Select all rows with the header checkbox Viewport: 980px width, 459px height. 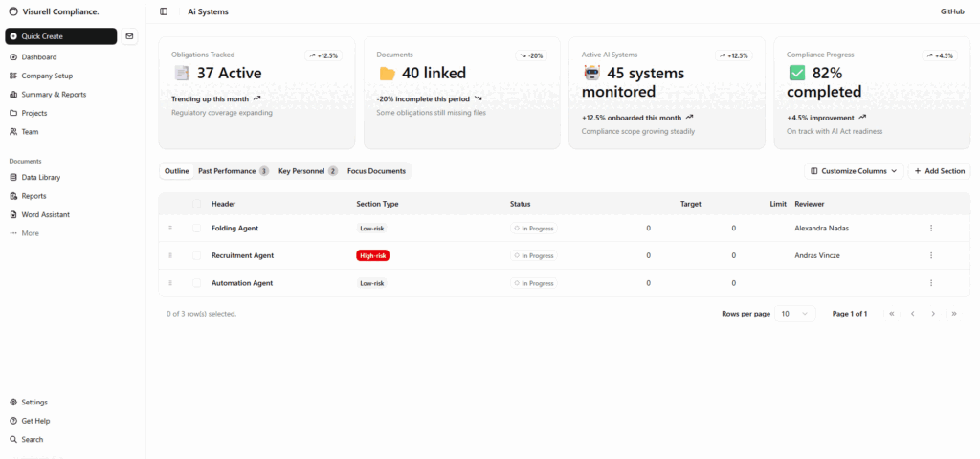point(197,204)
